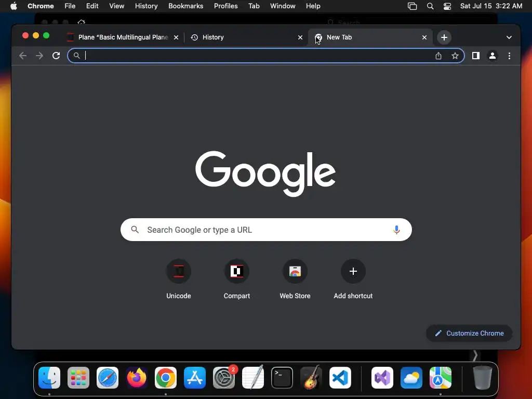This screenshot has height=399, width=532.
Task: Open a new tab with plus button
Action: (444, 37)
